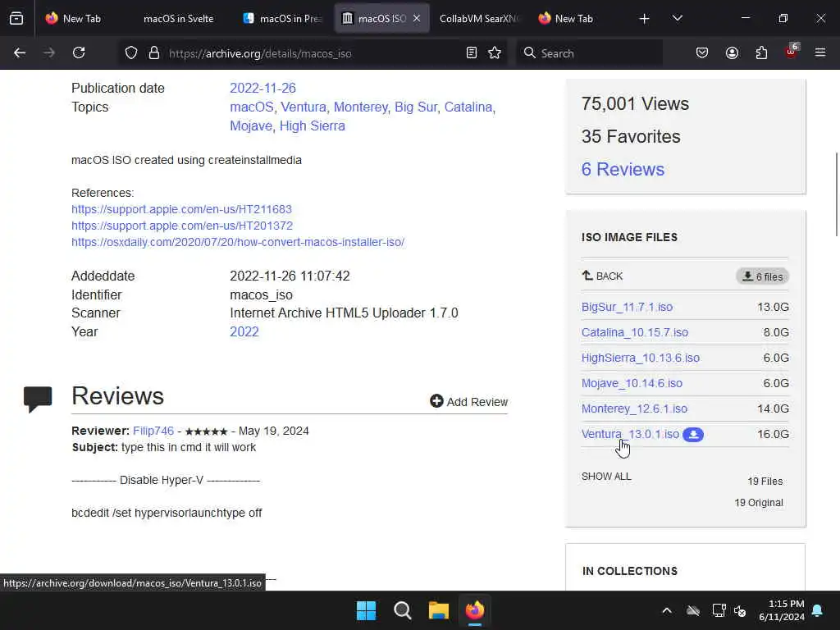Open reviewer Filip746 profile
The height and width of the screenshot is (630, 840).
153,431
